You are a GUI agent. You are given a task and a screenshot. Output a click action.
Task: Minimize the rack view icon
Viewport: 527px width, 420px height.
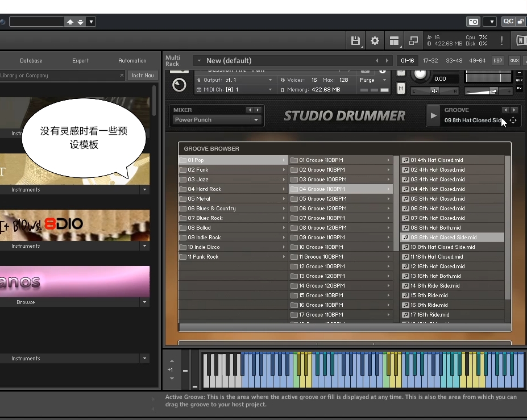coord(413,41)
